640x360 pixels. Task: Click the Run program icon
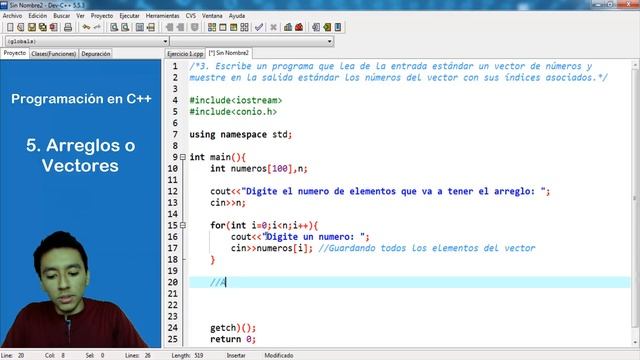(x=223, y=27)
